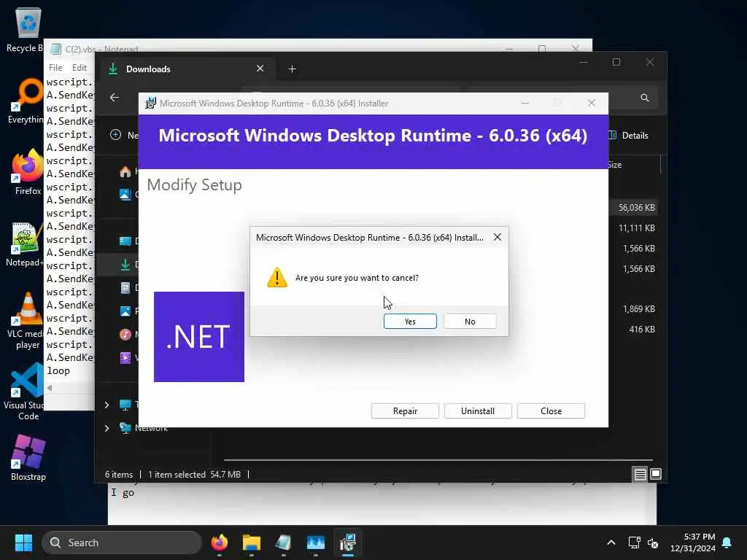The image size is (747, 560).
Task: Select the file sized 11,111 KB
Action: [636, 228]
